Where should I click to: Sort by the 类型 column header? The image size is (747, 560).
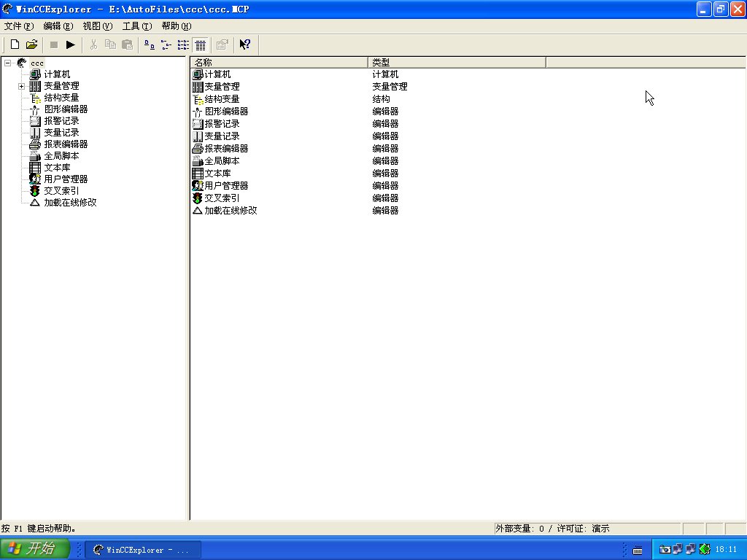[x=457, y=62]
